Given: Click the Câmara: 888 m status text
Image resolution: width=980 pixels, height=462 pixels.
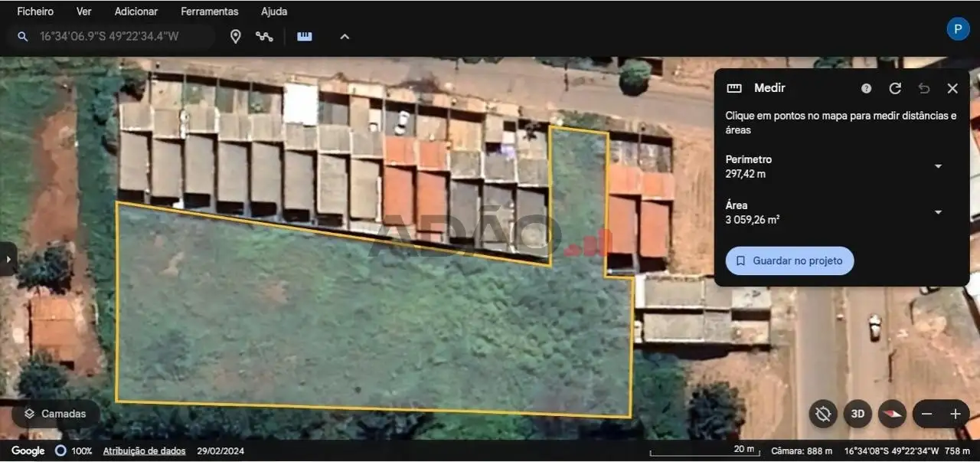Looking at the screenshot, I should point(802,451).
